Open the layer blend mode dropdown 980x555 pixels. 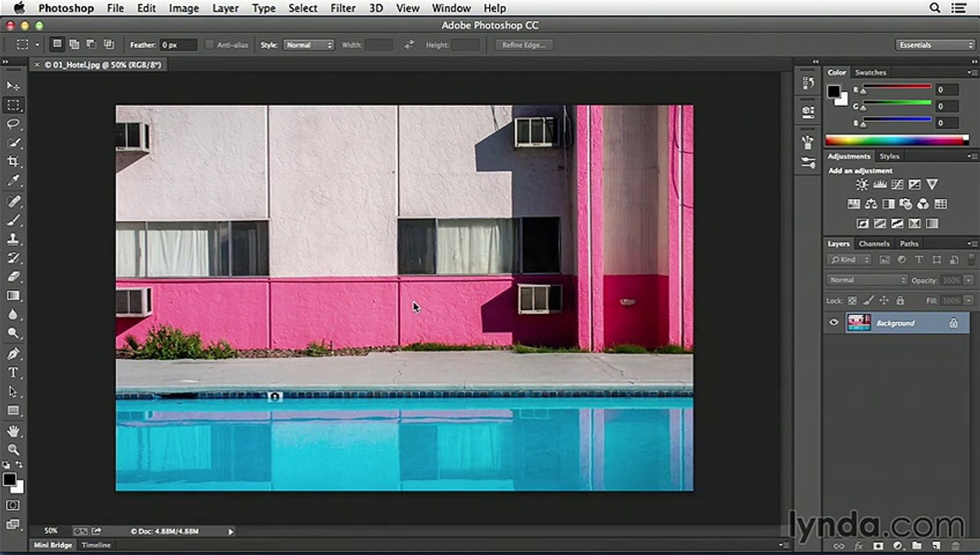click(867, 280)
